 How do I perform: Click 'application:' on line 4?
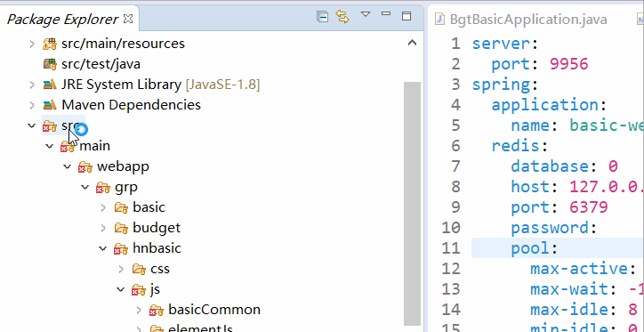549,105
